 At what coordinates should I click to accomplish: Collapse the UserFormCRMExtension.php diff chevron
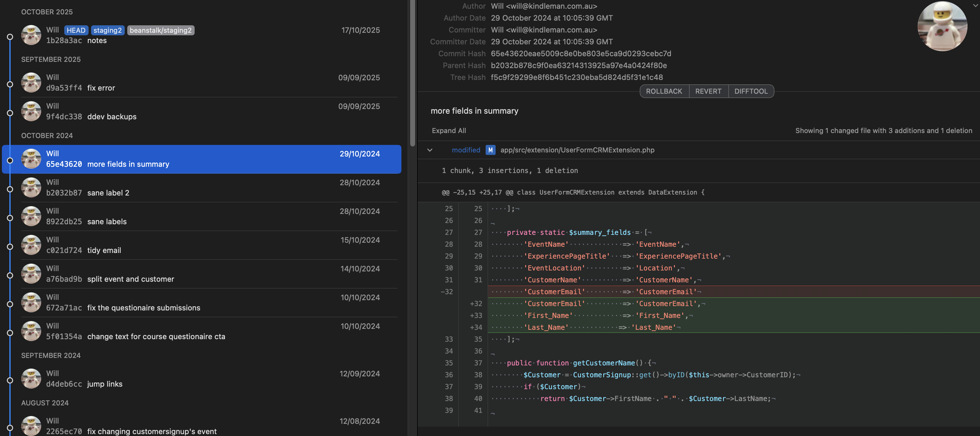[x=430, y=150]
